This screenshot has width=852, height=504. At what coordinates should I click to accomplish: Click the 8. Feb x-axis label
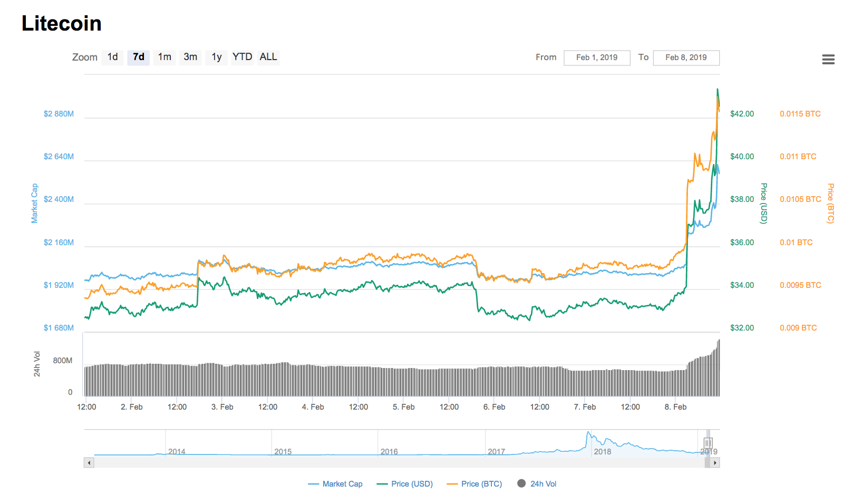pyautogui.click(x=675, y=407)
